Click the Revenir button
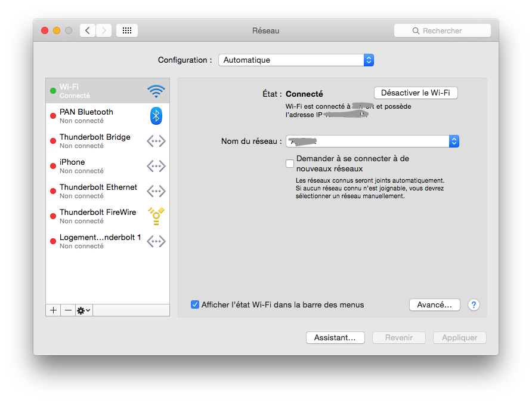The width and height of the screenshot is (532, 403). (x=398, y=338)
